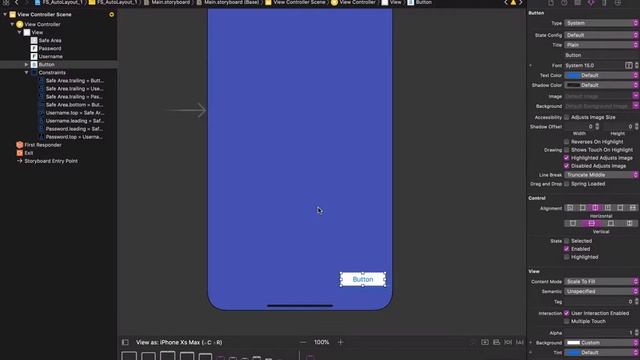Enable Spring Loaded checkbox
This screenshot has width=640, height=360.
click(x=567, y=184)
